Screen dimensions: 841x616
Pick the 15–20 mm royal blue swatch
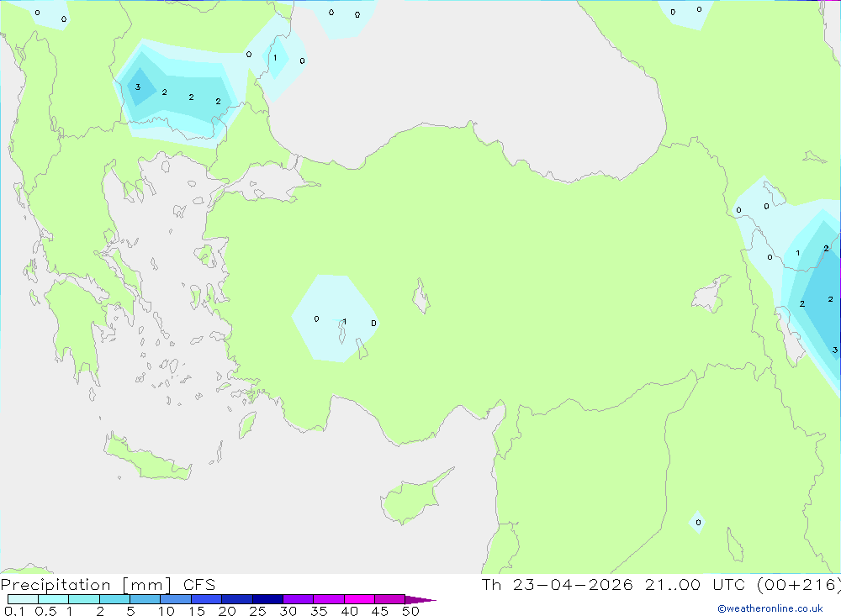click(206, 599)
